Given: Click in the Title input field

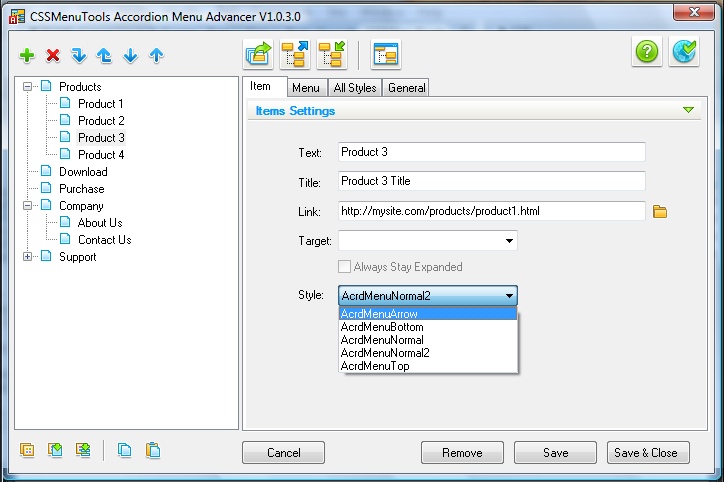Looking at the screenshot, I should point(492,181).
